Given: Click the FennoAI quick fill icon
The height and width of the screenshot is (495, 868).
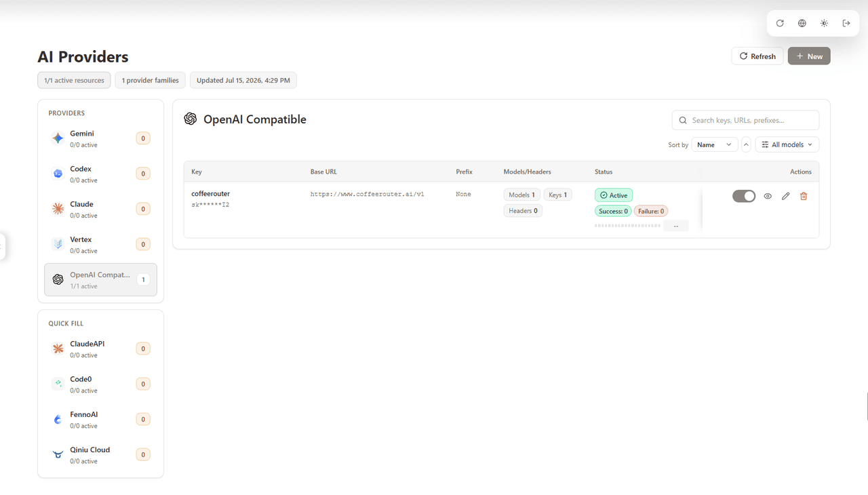Looking at the screenshot, I should 58,419.
